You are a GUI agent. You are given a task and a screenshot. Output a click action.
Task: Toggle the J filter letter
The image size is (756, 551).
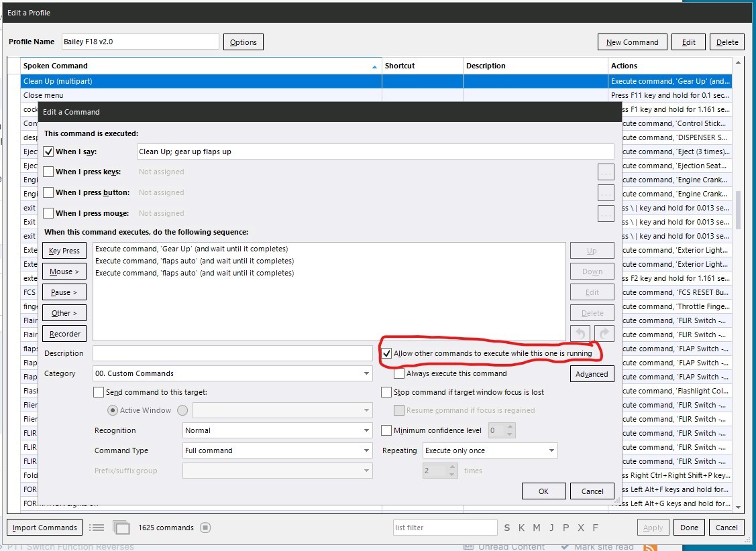[551, 528]
